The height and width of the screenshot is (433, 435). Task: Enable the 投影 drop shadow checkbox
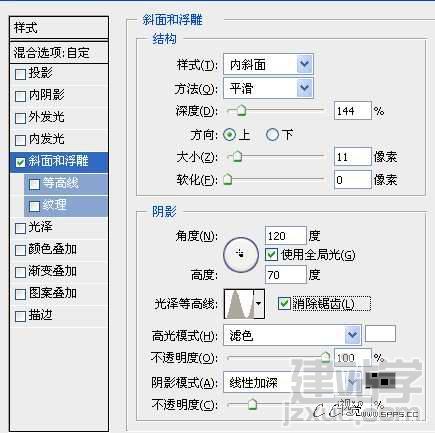click(20, 74)
